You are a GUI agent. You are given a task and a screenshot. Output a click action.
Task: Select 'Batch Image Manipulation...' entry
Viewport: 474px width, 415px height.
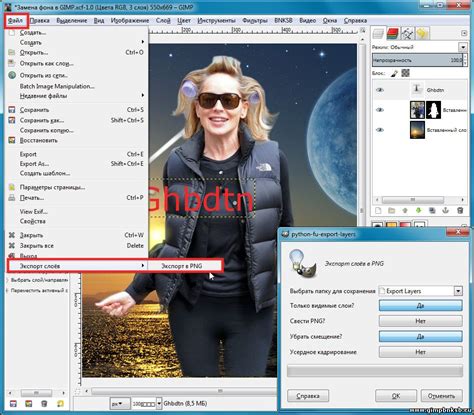click(77, 86)
